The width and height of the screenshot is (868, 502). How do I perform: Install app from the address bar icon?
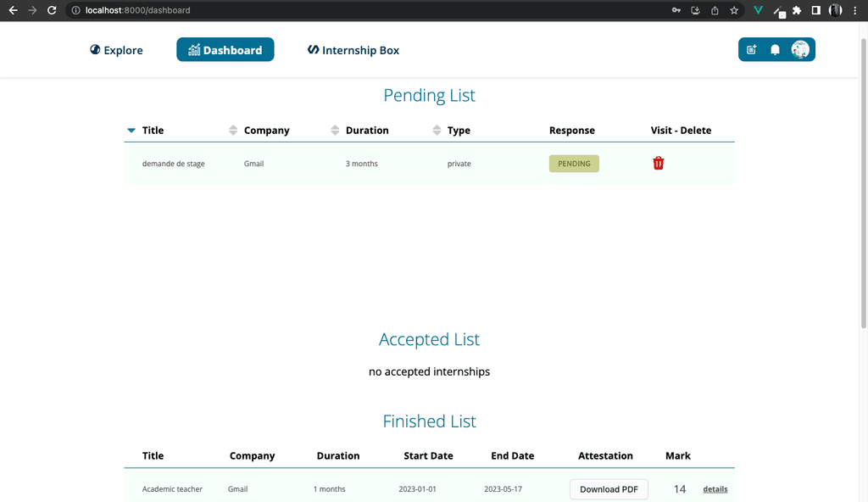coord(695,10)
